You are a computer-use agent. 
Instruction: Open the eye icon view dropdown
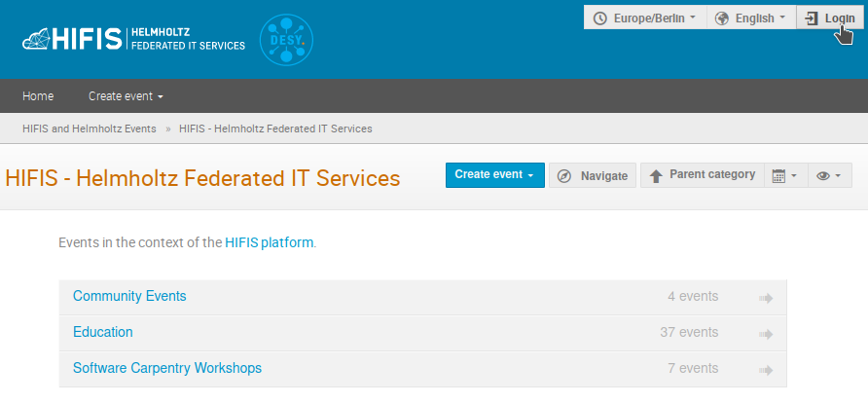(830, 175)
